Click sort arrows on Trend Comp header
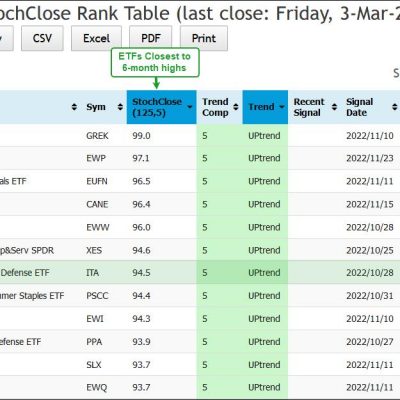400x400 pixels. coord(236,107)
